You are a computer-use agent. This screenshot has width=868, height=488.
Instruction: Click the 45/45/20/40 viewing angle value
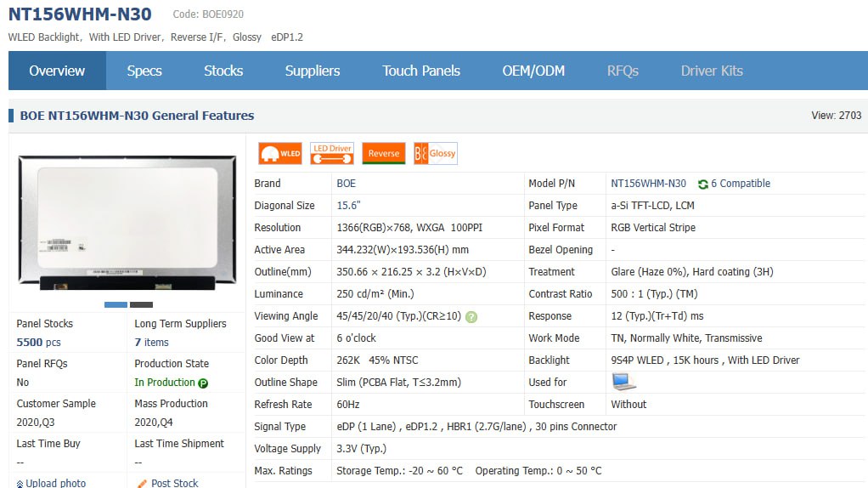pyautogui.click(x=398, y=316)
